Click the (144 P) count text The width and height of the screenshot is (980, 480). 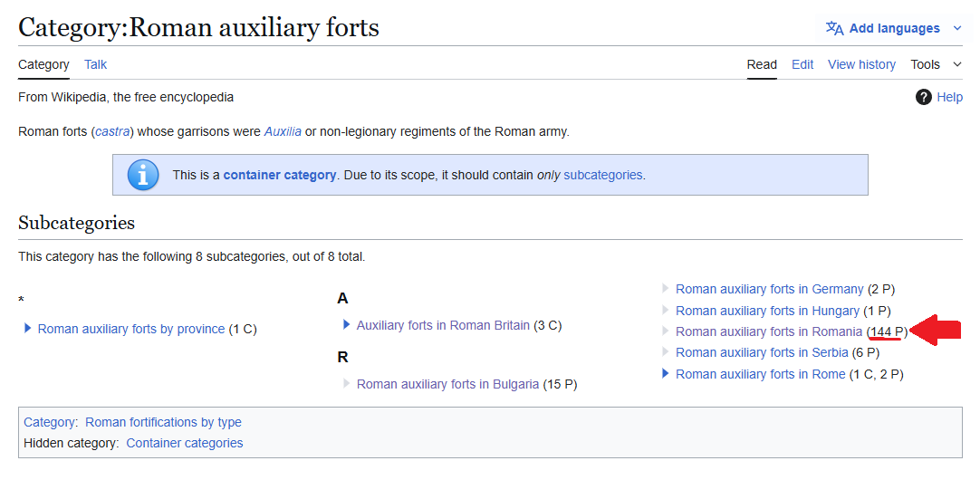(888, 331)
